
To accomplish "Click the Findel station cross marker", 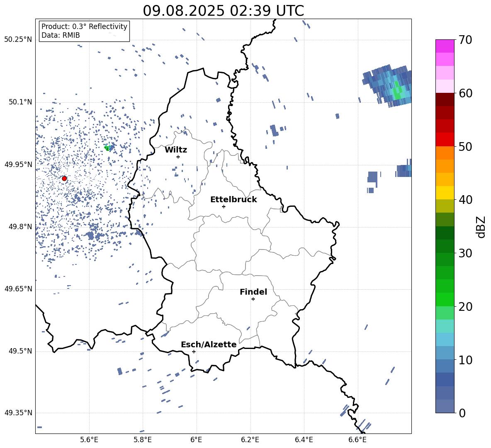I will pyautogui.click(x=253, y=299).
